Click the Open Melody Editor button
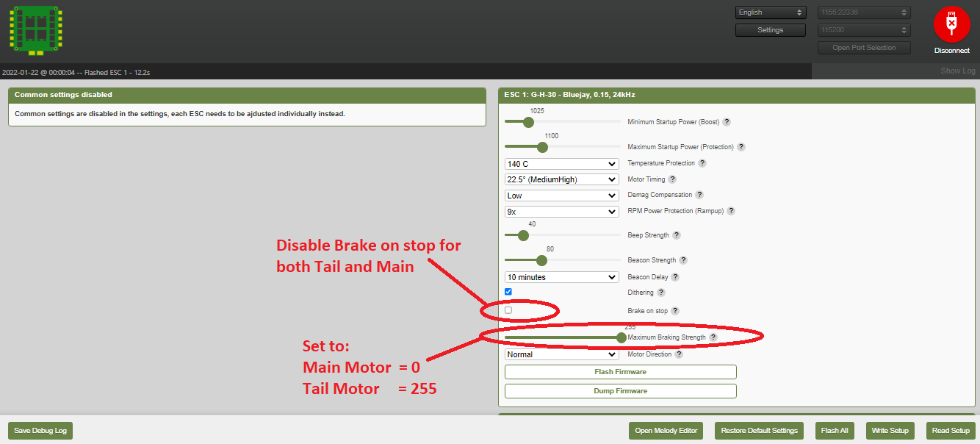The image size is (980, 444). tap(666, 431)
